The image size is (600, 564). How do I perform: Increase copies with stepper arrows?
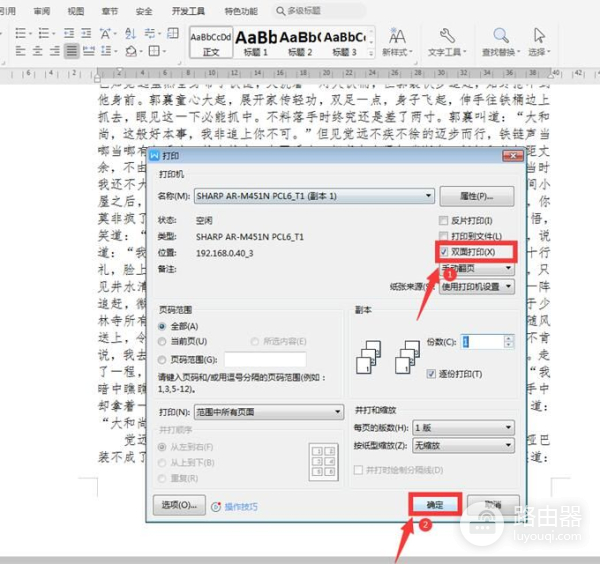pos(509,338)
